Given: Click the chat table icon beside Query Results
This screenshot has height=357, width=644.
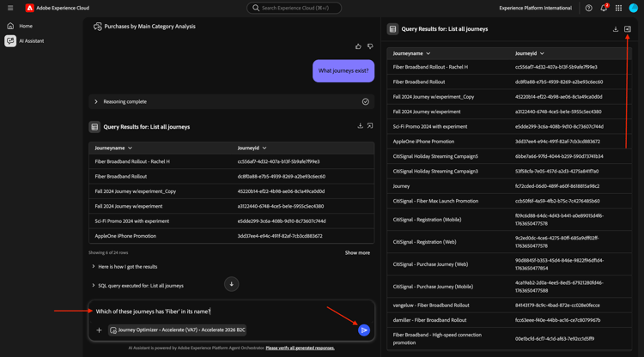Looking at the screenshot, I should pyautogui.click(x=94, y=127).
